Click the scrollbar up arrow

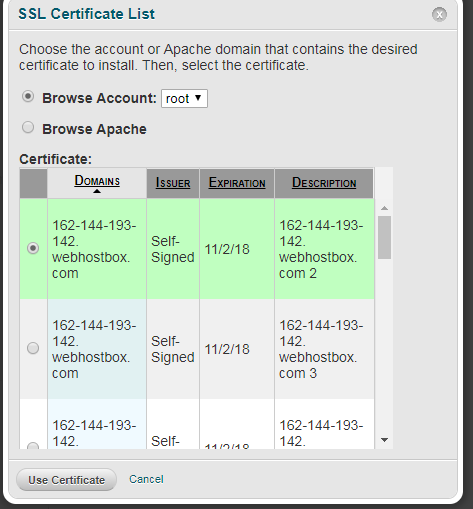pyautogui.click(x=384, y=208)
